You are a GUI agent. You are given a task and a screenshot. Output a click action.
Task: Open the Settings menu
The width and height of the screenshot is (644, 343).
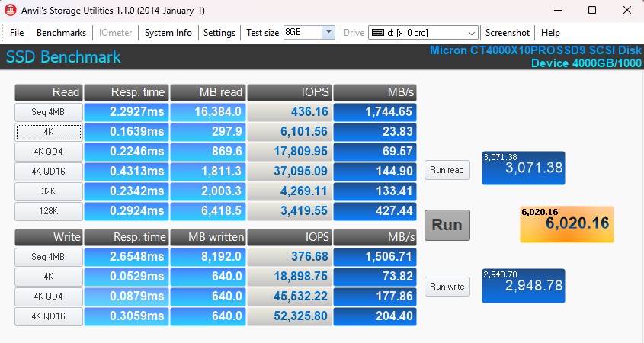(219, 33)
